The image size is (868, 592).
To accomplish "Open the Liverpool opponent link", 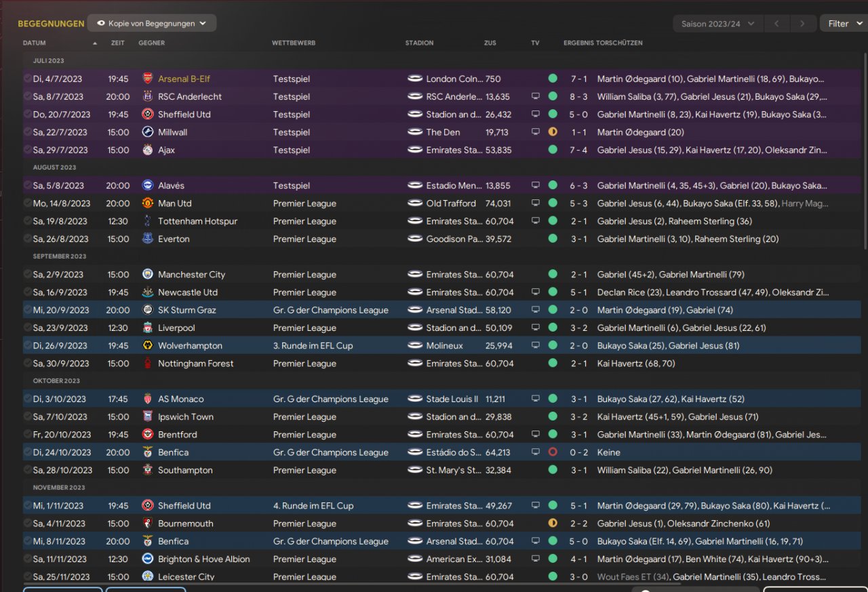I will tap(176, 328).
